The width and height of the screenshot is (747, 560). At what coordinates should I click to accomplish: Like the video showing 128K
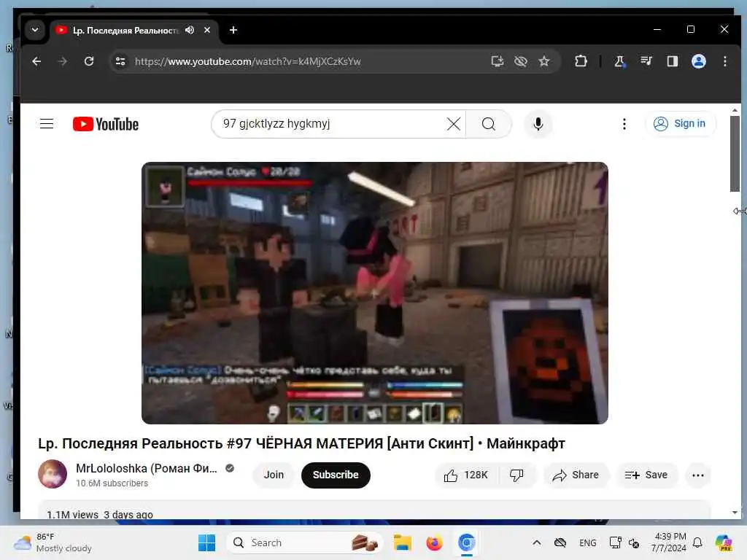pos(466,475)
